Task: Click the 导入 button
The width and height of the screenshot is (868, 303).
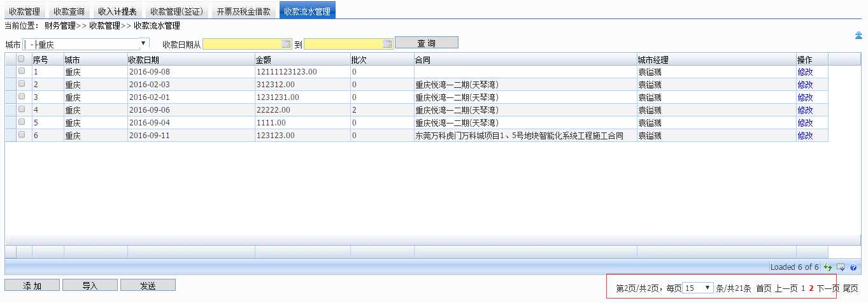Action: click(x=90, y=286)
